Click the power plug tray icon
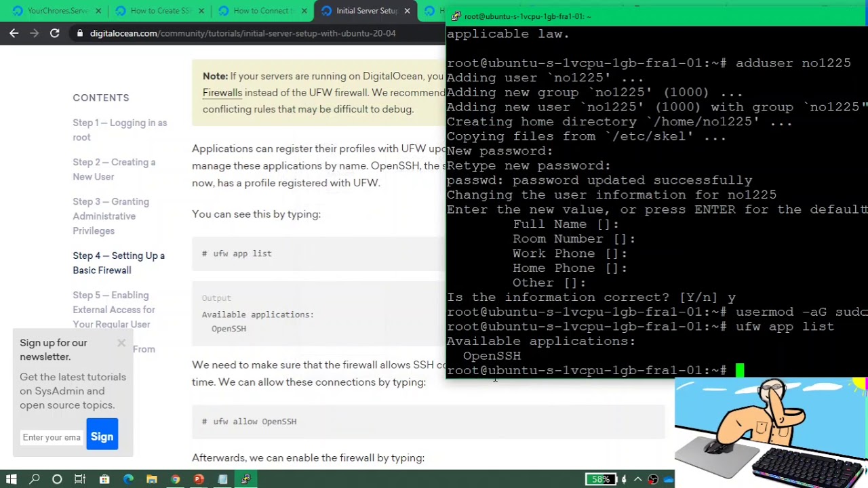868x488 pixels. tap(624, 479)
